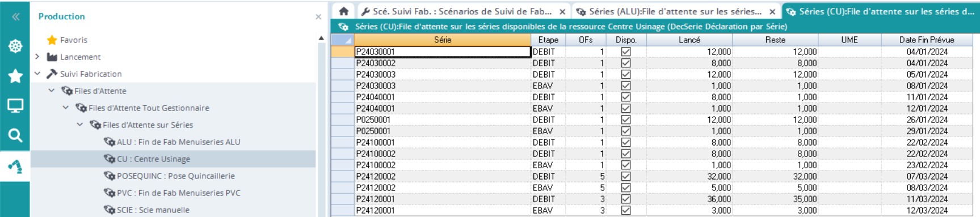Screen dimensions: 980x217
Task: Collapse the sidebar with the double chevron icon
Action: [x=15, y=17]
